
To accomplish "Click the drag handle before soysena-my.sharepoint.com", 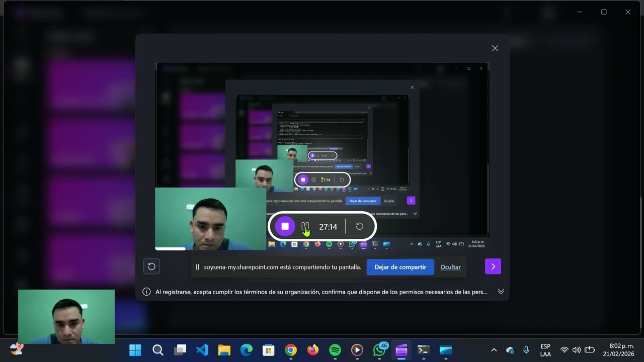I will pos(198,267).
